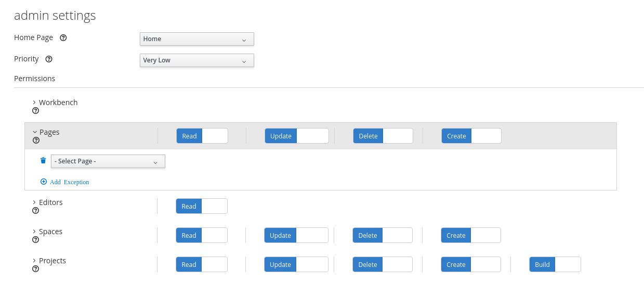Click the help icon under Projects
The width and height of the screenshot is (644, 294).
click(35, 269)
